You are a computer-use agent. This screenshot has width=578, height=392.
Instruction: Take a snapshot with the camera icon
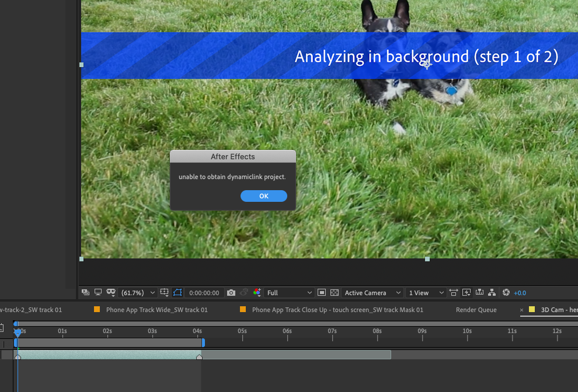(231, 293)
